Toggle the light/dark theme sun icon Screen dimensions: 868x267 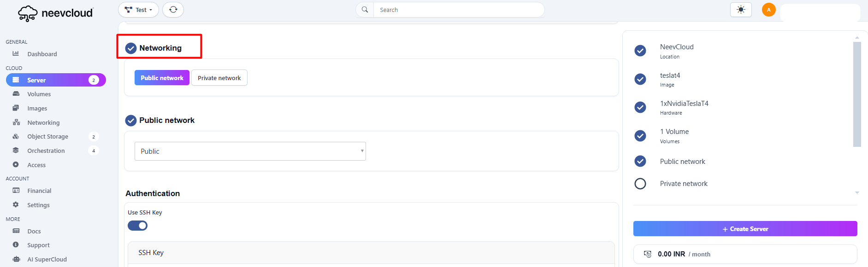click(741, 10)
